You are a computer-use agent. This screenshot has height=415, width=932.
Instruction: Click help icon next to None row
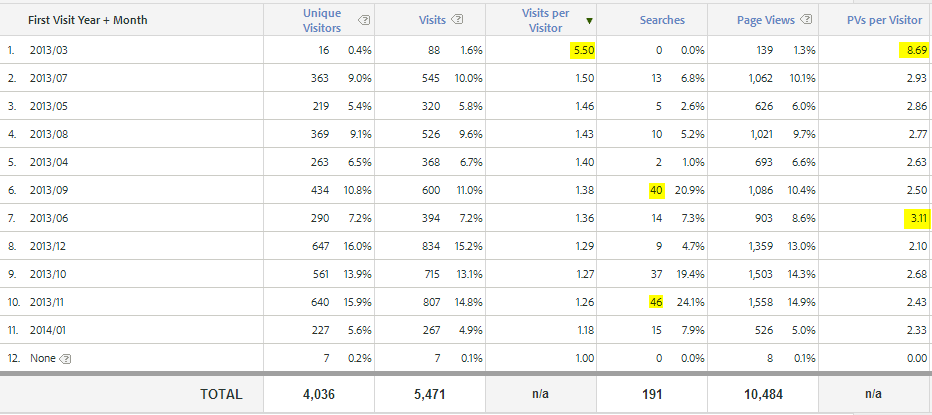(65, 357)
